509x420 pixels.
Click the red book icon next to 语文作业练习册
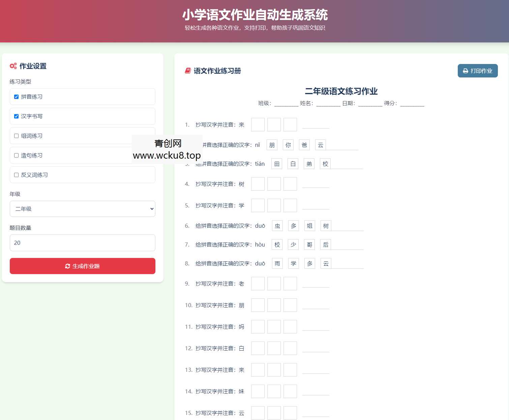click(x=188, y=71)
